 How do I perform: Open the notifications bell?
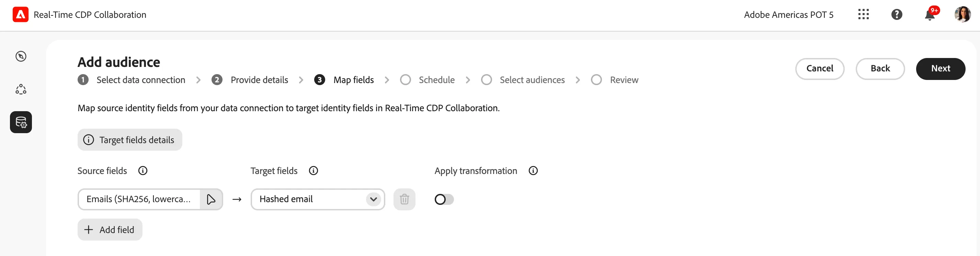tap(930, 14)
